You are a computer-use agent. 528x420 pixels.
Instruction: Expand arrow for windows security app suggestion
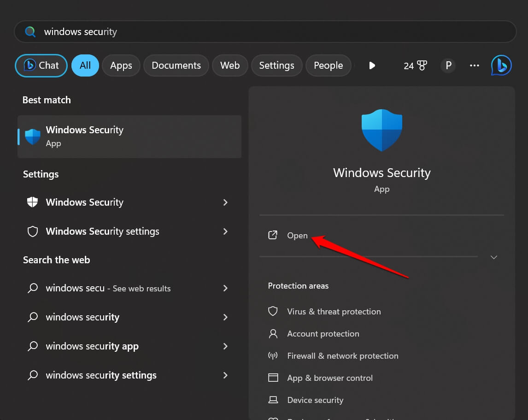click(225, 346)
